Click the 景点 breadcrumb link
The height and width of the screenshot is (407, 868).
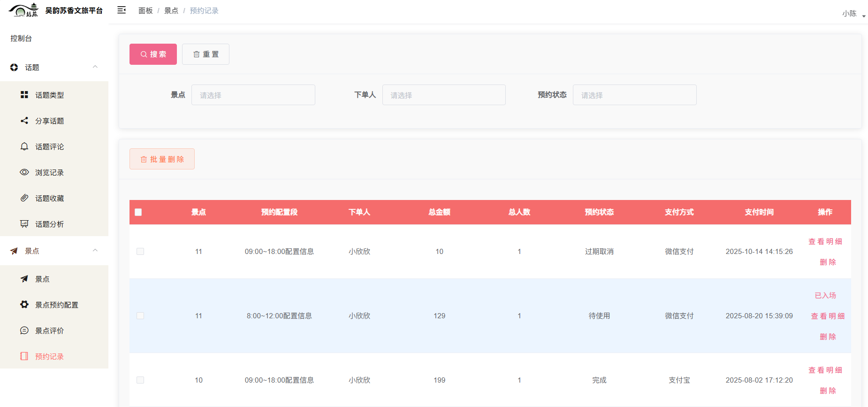click(x=171, y=11)
